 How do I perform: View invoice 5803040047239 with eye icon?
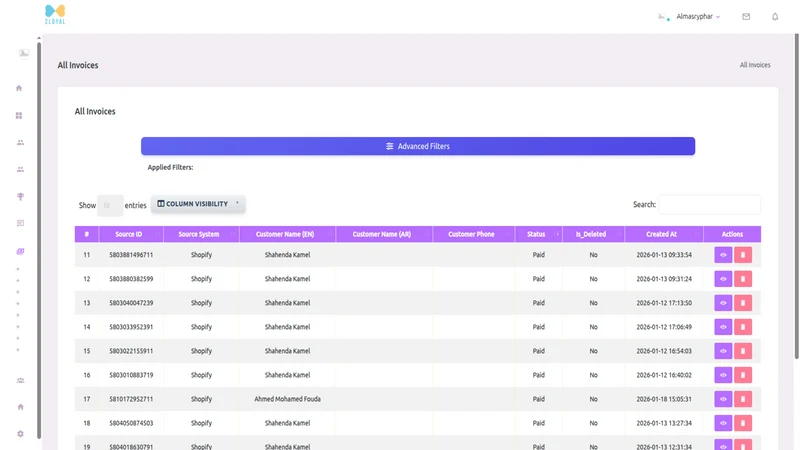tap(723, 303)
